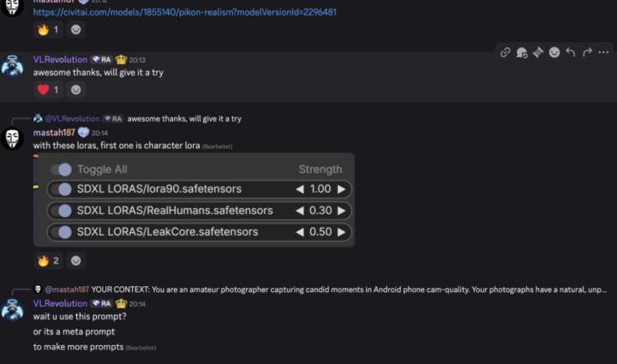Decrease lora90 strength with left arrow

point(300,189)
